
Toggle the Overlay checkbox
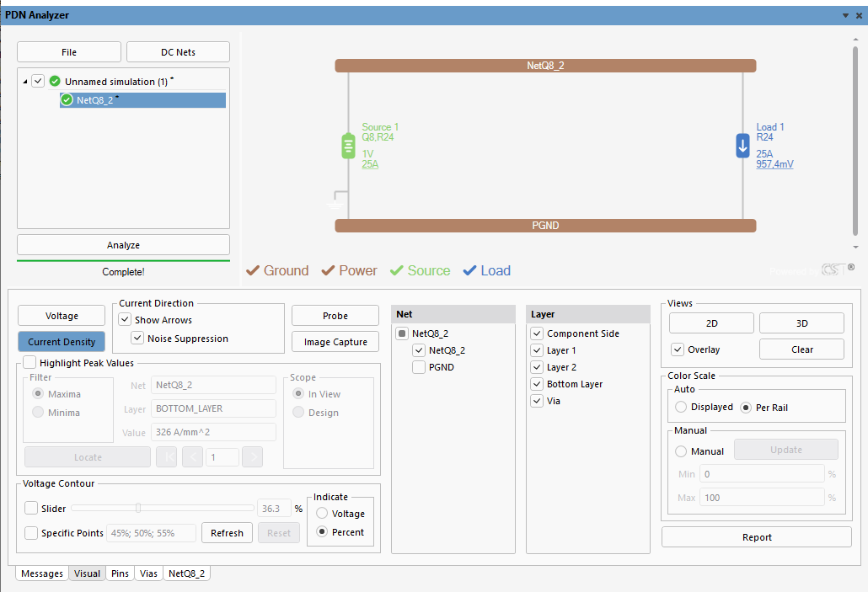[x=678, y=349]
